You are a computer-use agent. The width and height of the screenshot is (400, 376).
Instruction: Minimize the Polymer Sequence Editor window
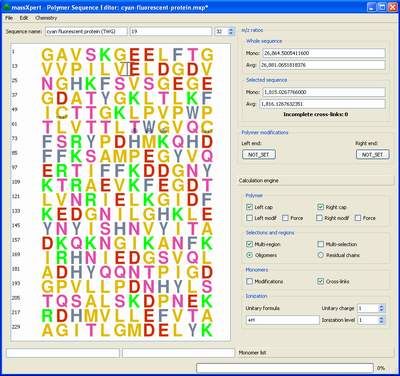coord(372,7)
